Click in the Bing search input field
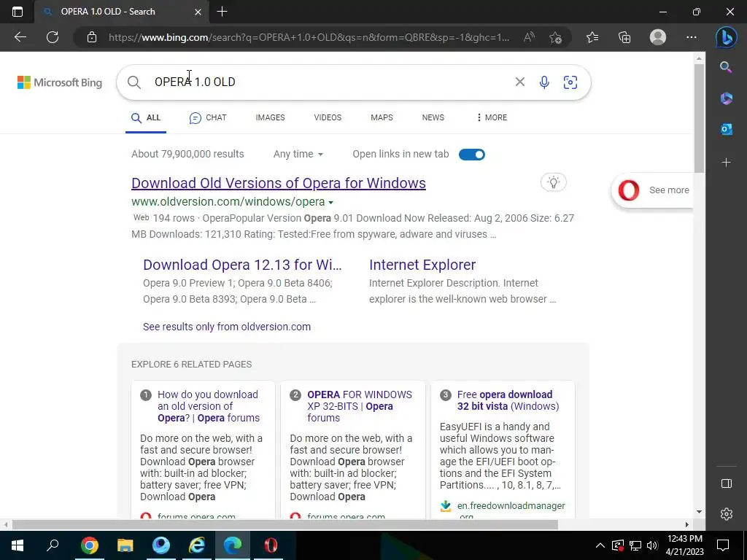This screenshot has width=747, height=560. click(x=329, y=82)
